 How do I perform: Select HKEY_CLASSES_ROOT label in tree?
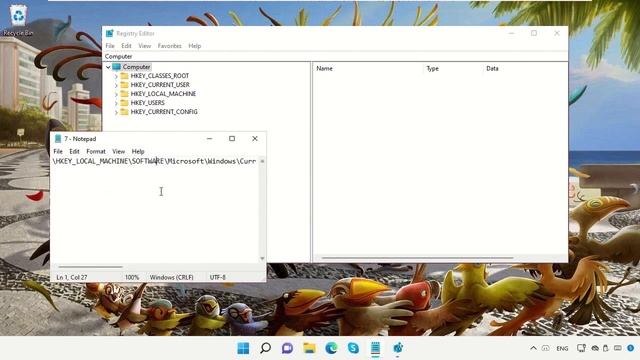click(x=160, y=76)
